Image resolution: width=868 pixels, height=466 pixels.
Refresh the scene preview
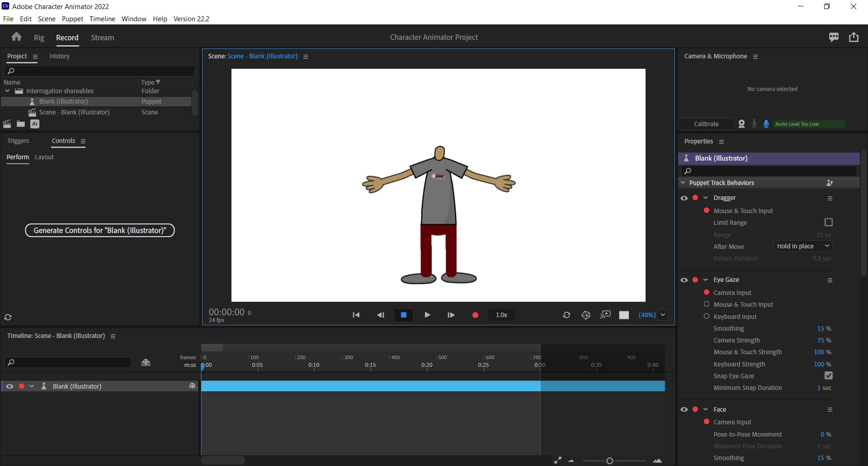[x=566, y=315]
